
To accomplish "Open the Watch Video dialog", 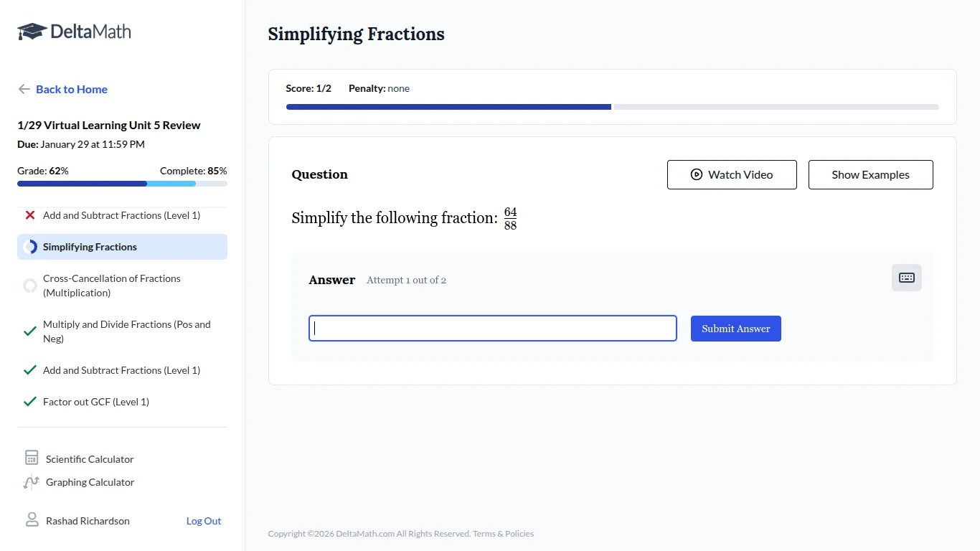I will click(x=732, y=174).
